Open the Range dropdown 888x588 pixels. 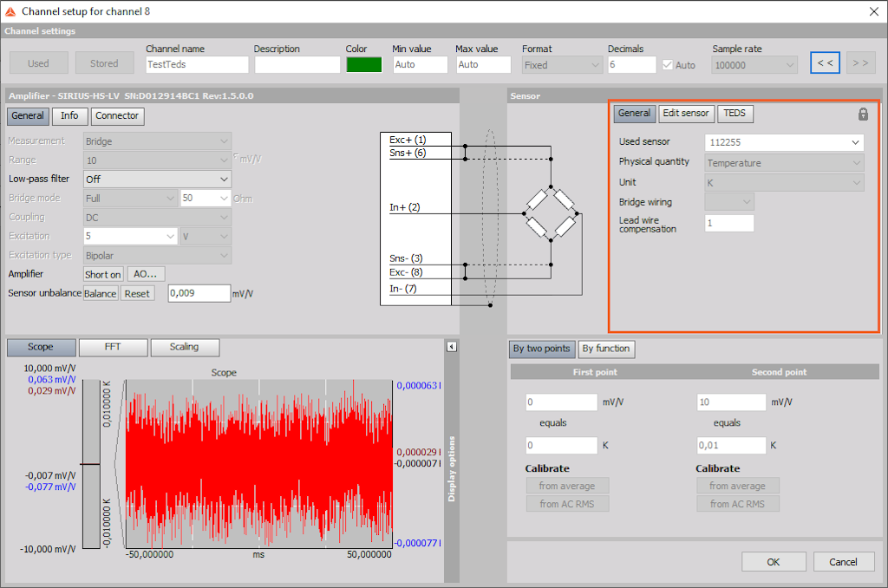coord(158,161)
